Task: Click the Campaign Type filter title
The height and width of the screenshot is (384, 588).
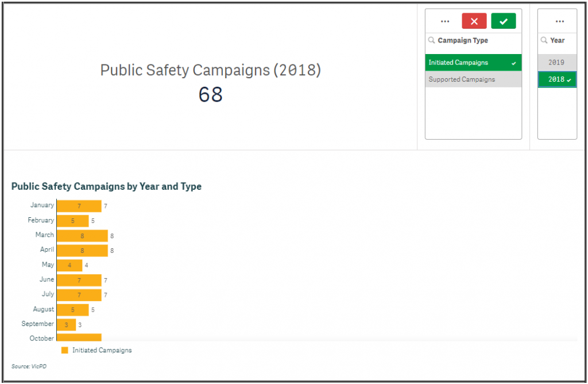Action: 463,40
